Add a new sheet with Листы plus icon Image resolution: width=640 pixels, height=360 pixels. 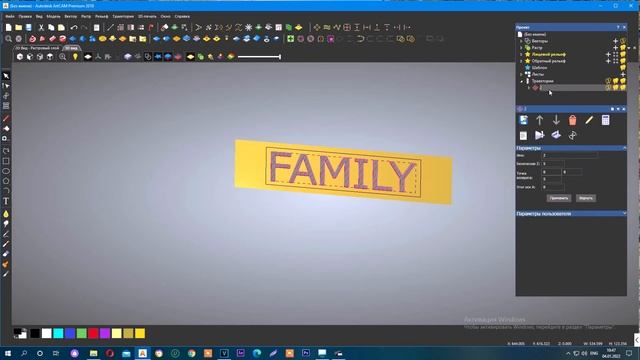tap(623, 74)
